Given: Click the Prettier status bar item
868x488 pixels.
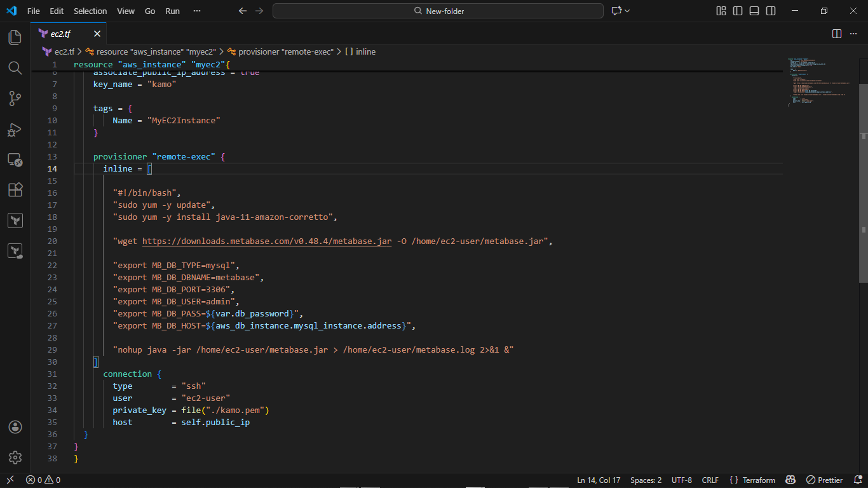Looking at the screenshot, I should point(824,480).
